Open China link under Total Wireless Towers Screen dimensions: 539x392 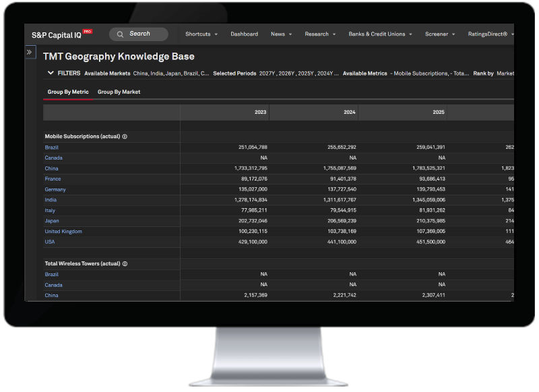pyautogui.click(x=52, y=296)
